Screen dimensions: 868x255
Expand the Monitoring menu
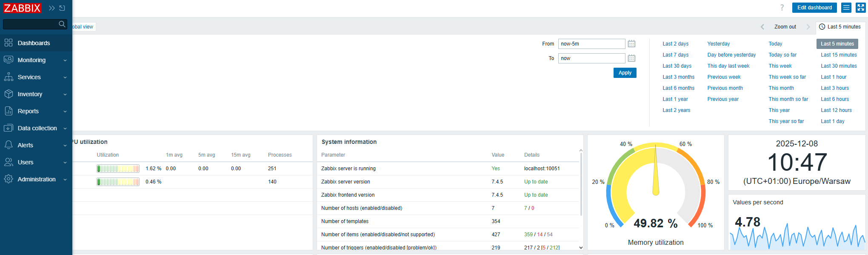36,60
